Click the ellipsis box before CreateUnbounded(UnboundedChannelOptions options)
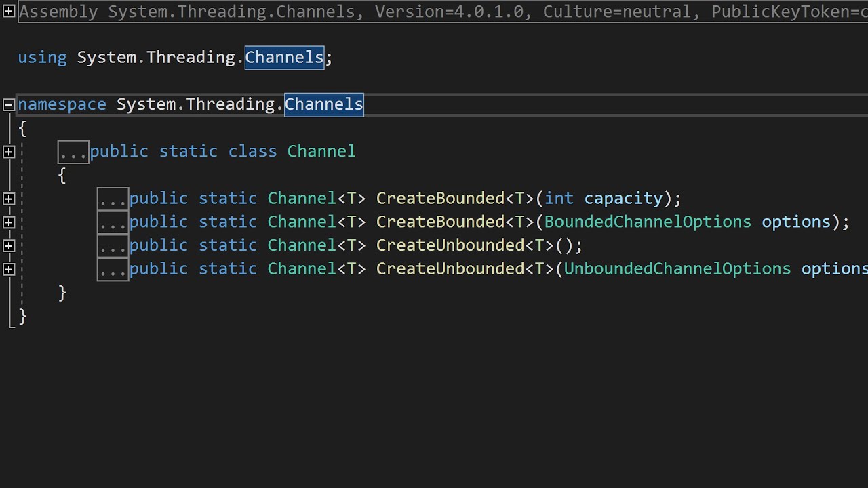 (x=113, y=269)
